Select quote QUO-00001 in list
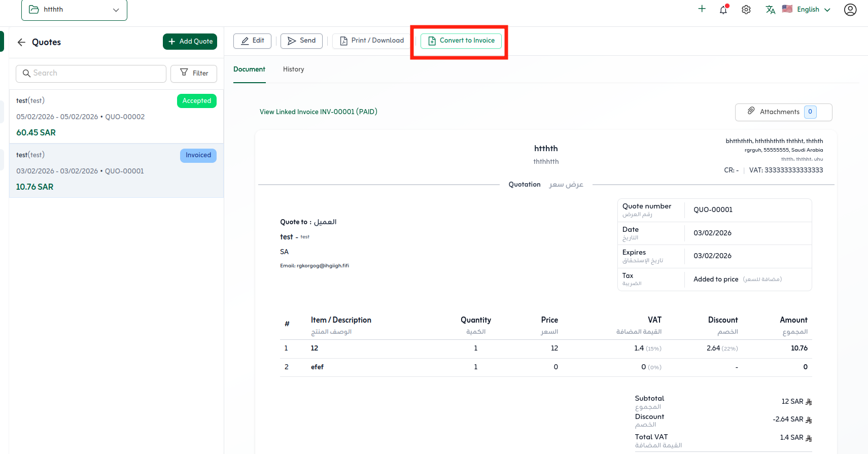Image resolution: width=868 pixels, height=454 pixels. 116,171
